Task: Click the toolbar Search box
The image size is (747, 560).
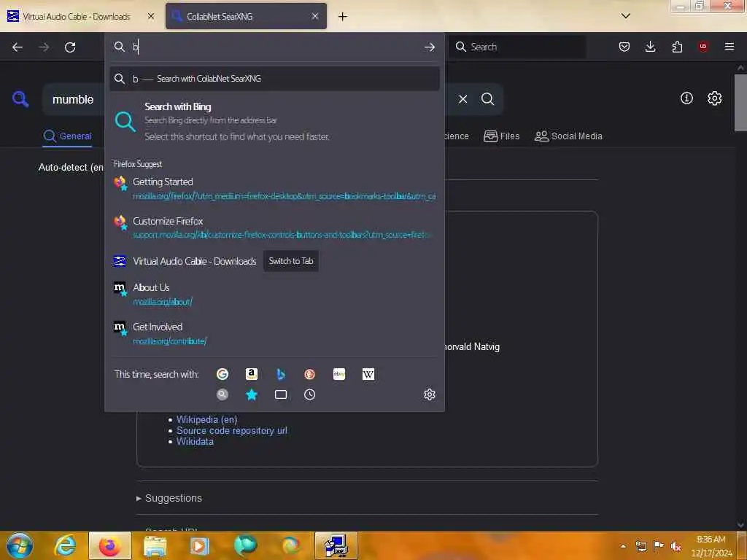Action: click(x=518, y=47)
